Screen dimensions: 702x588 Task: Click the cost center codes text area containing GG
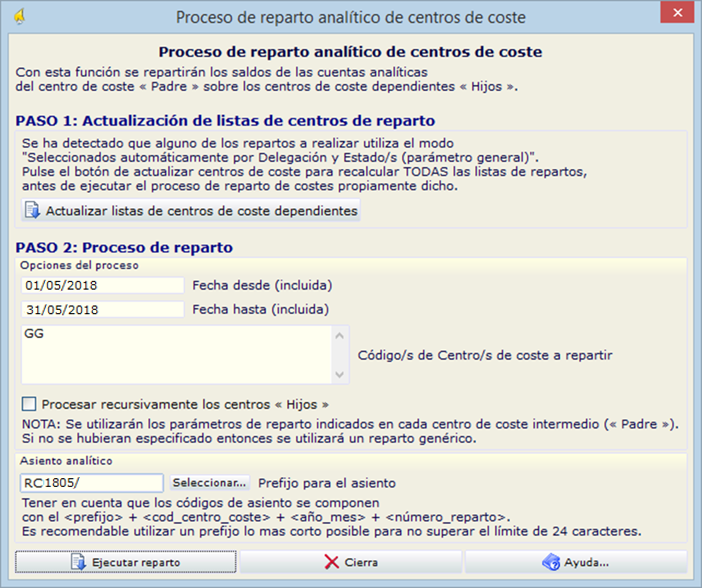(x=177, y=355)
